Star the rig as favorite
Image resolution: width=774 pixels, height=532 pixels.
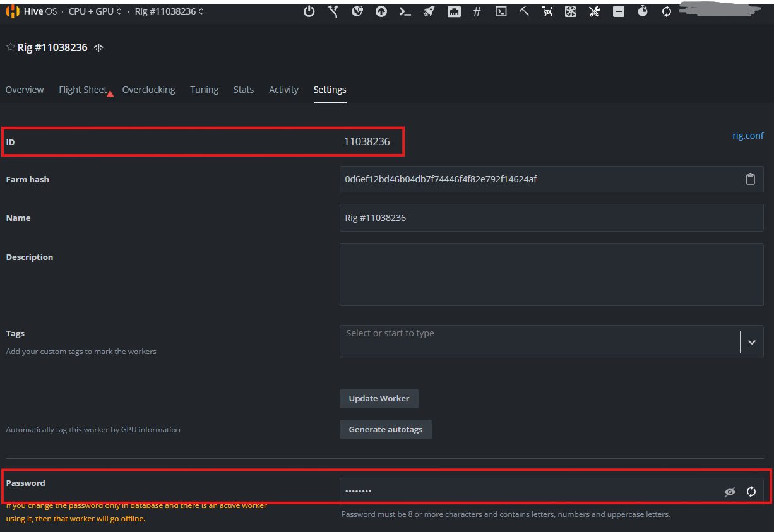click(x=10, y=47)
